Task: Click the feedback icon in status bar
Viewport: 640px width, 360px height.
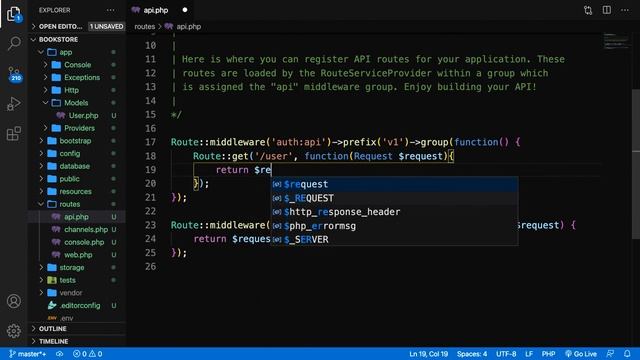Action: tap(610, 354)
